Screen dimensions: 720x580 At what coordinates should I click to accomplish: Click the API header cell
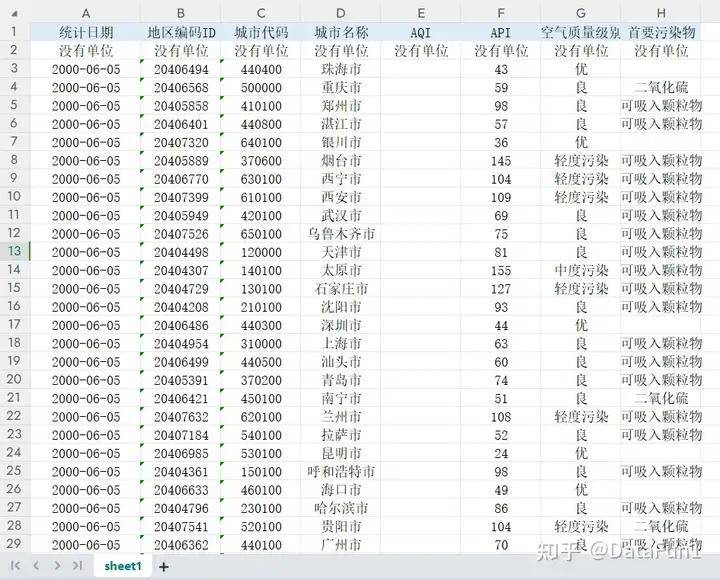(x=501, y=32)
